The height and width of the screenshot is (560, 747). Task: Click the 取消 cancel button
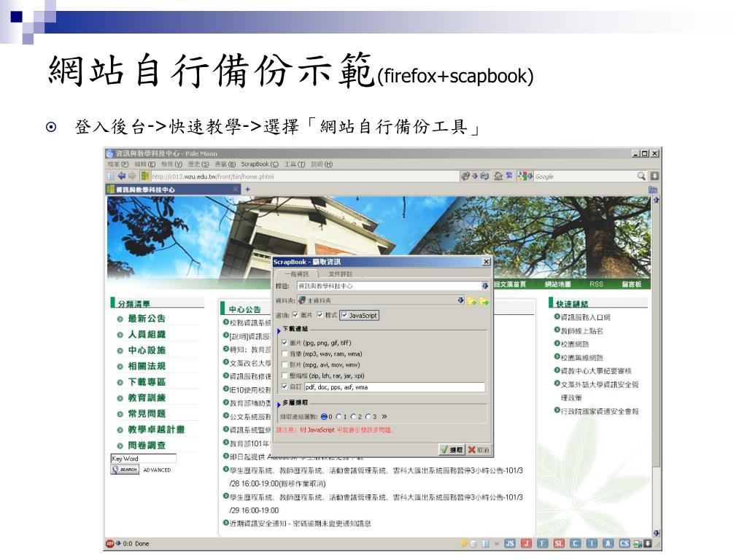[479, 449]
